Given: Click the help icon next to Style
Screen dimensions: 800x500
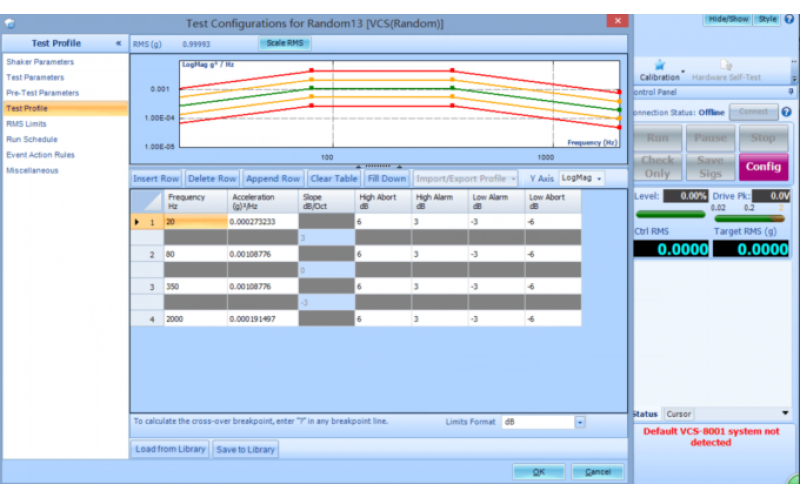Looking at the screenshot, I should (789, 18).
